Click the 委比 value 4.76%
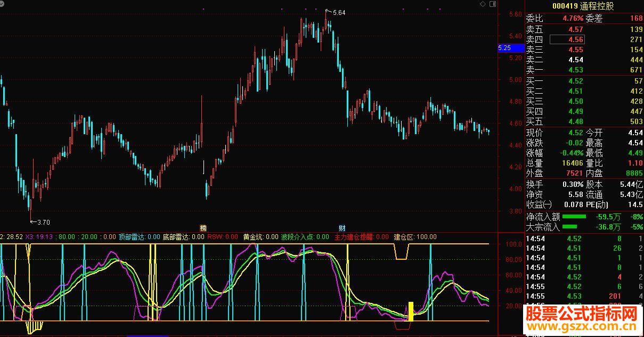The width and height of the screenshot is (644, 337). (573, 19)
